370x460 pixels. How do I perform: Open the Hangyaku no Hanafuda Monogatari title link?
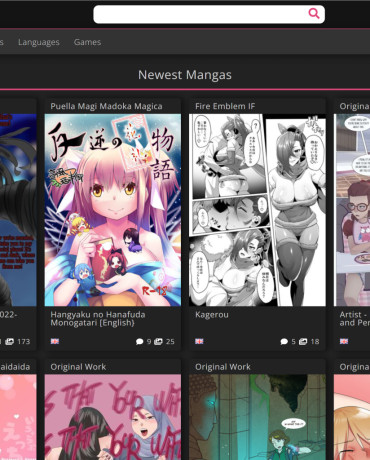tap(98, 319)
